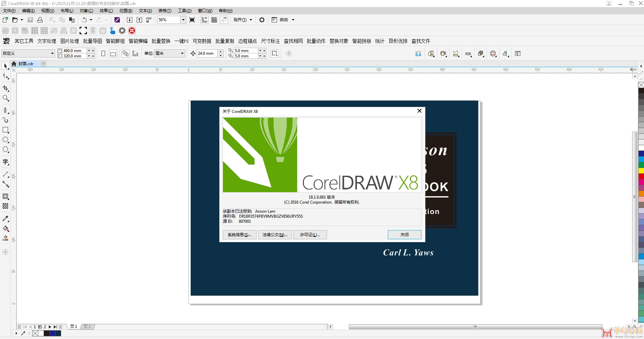Viewport: 644px width, 339px height.
Task: Click the 24.0 mm nudge distance field
Action: pyautogui.click(x=207, y=53)
